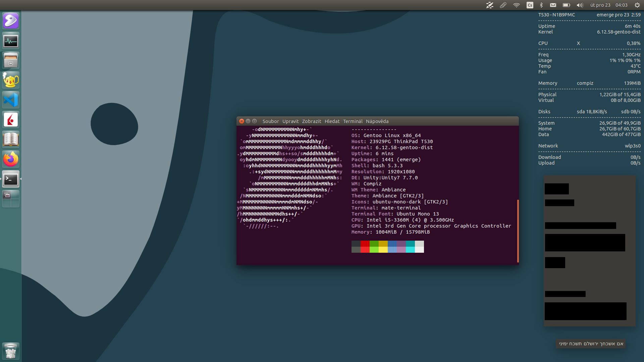Open the Trash in the launcher

point(11,351)
